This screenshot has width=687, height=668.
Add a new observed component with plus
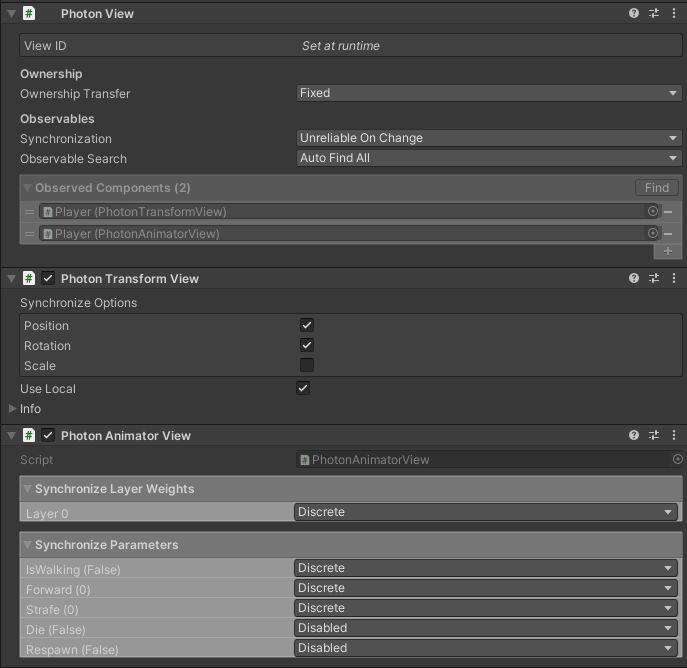pyautogui.click(x=668, y=251)
